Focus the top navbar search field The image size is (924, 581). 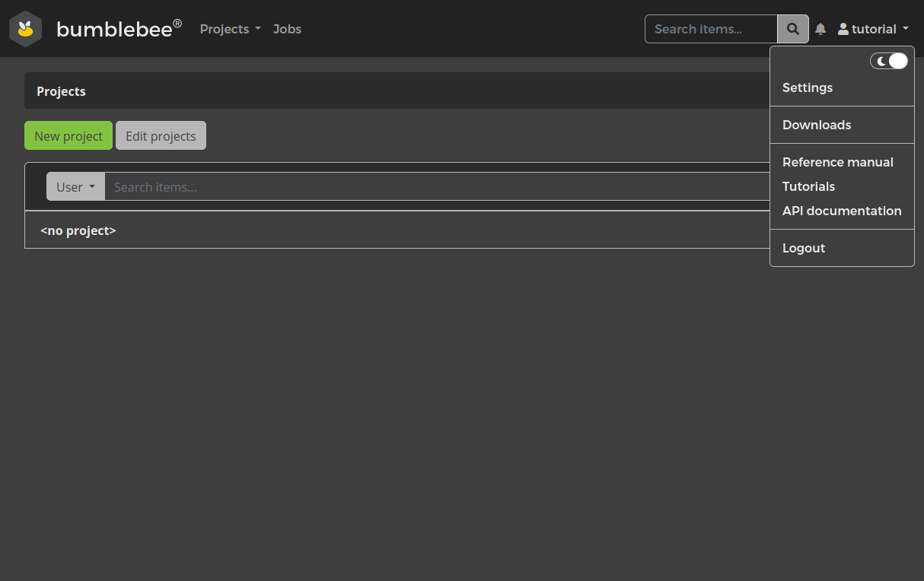[711, 29]
